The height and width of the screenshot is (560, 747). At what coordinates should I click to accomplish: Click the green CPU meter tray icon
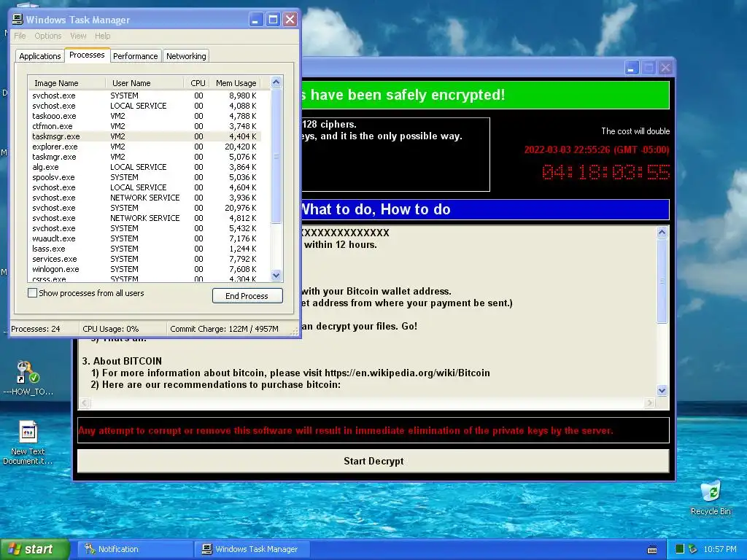click(680, 549)
